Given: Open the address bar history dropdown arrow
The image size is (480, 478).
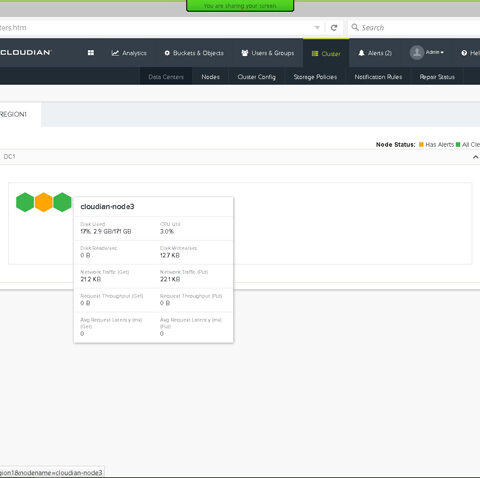Looking at the screenshot, I should tap(317, 27).
